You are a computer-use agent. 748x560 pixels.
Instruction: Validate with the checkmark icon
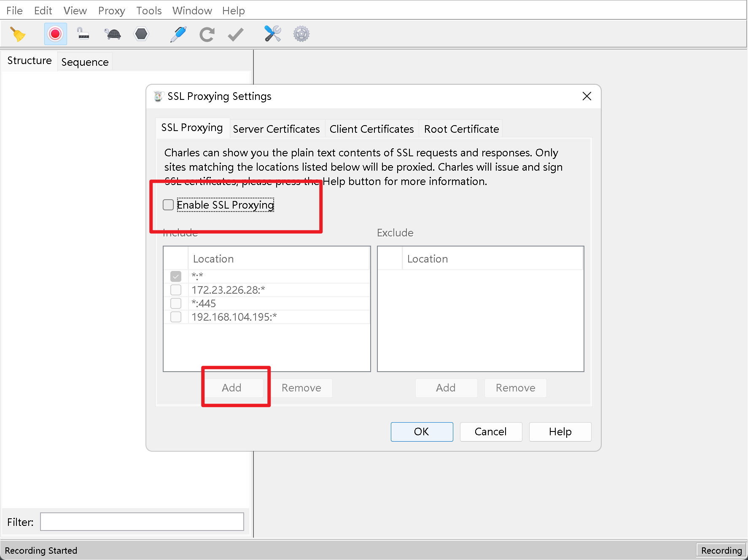(x=236, y=35)
